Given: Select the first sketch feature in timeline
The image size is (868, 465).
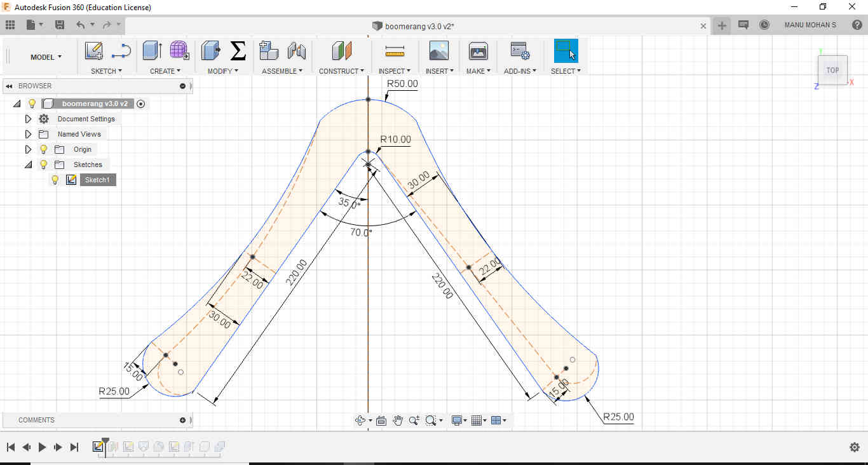Looking at the screenshot, I should [x=98, y=447].
